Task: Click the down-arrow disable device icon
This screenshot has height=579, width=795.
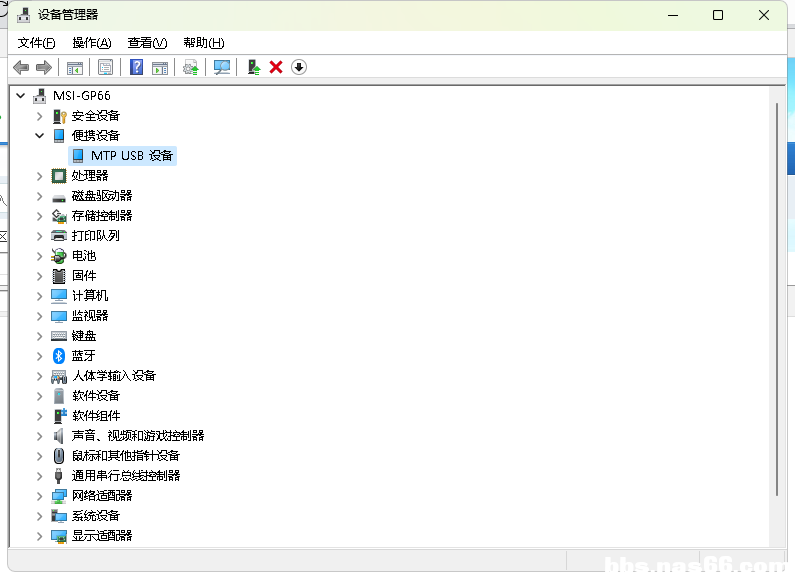Action: (299, 67)
